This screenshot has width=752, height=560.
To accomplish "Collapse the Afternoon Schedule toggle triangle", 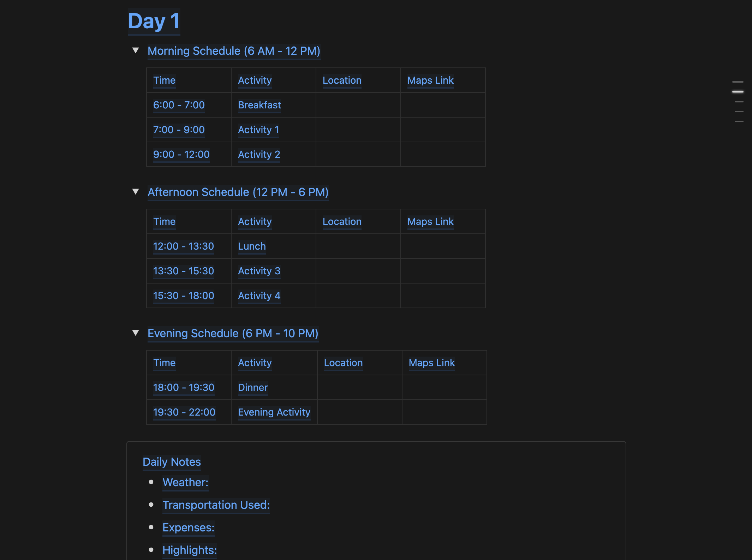I will [136, 192].
